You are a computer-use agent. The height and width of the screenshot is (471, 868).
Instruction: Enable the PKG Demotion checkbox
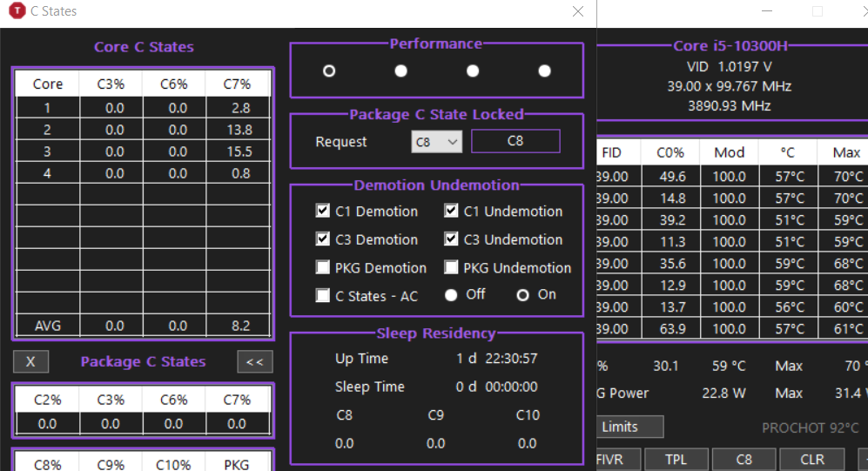coord(322,267)
